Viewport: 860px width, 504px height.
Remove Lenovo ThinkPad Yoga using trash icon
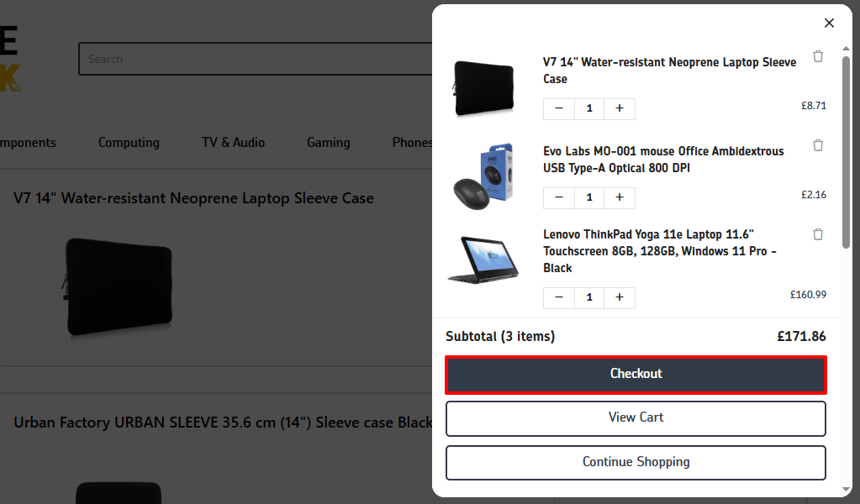[x=818, y=234]
